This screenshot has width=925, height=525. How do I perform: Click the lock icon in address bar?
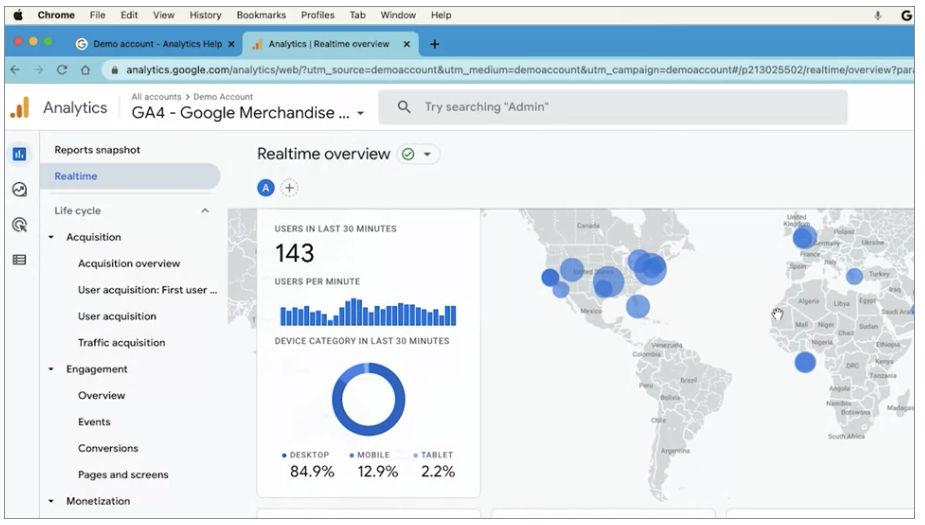tap(114, 70)
